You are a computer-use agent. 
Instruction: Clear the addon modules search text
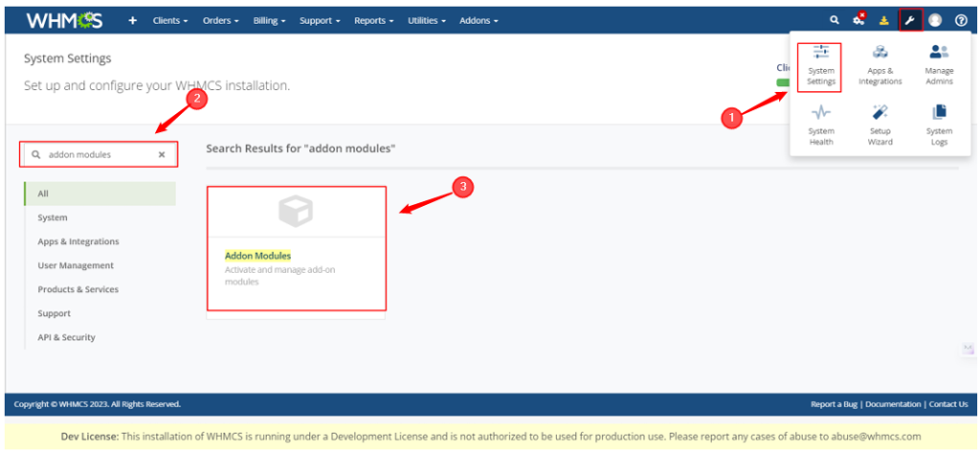(162, 154)
